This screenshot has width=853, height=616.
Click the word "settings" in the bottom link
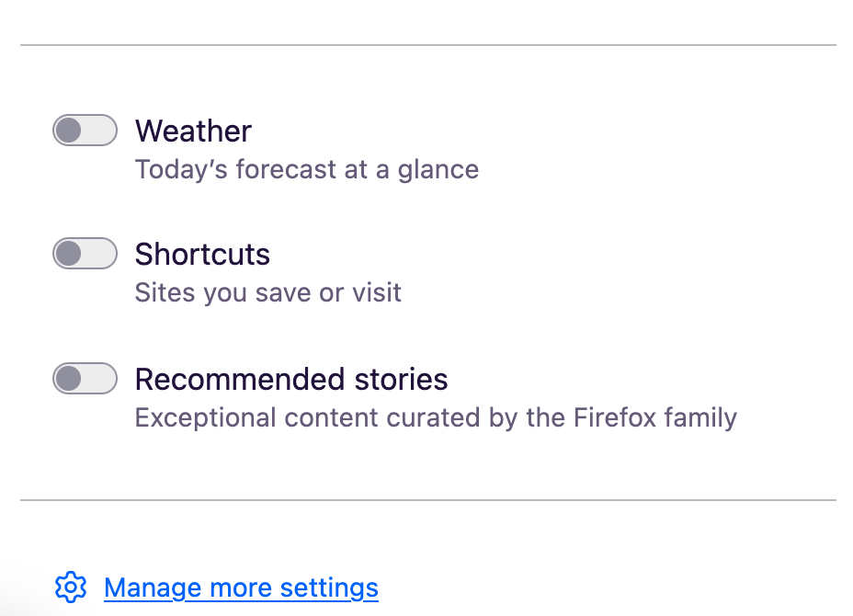pos(329,588)
